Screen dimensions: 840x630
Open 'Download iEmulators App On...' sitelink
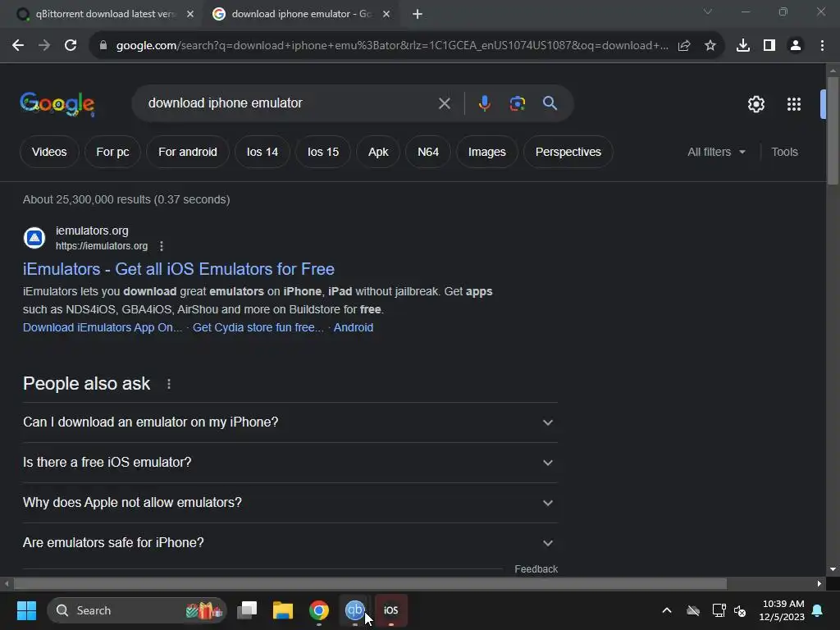point(103,327)
